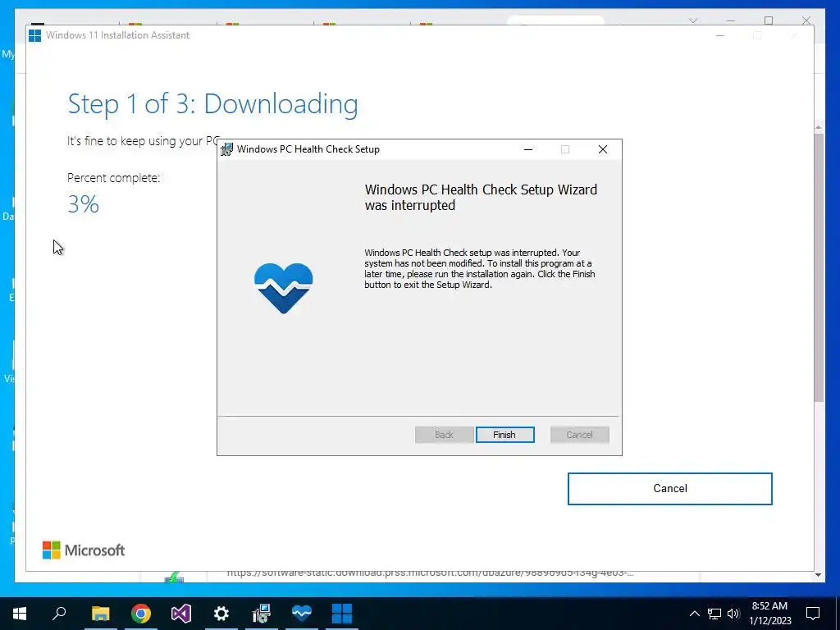Open the clock showing 8:52 AM
This screenshot has height=630, width=840.
click(769, 614)
